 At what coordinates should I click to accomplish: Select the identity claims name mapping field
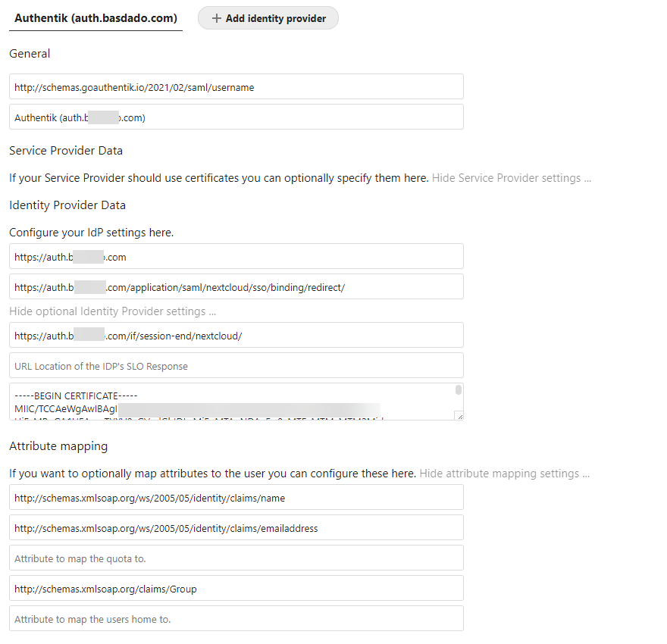click(235, 498)
